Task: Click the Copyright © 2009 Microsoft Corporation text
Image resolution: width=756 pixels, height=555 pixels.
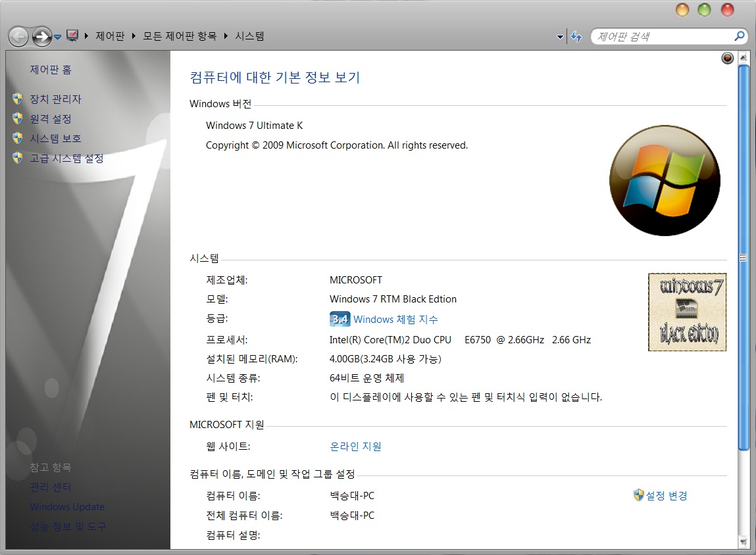Action: [x=336, y=145]
